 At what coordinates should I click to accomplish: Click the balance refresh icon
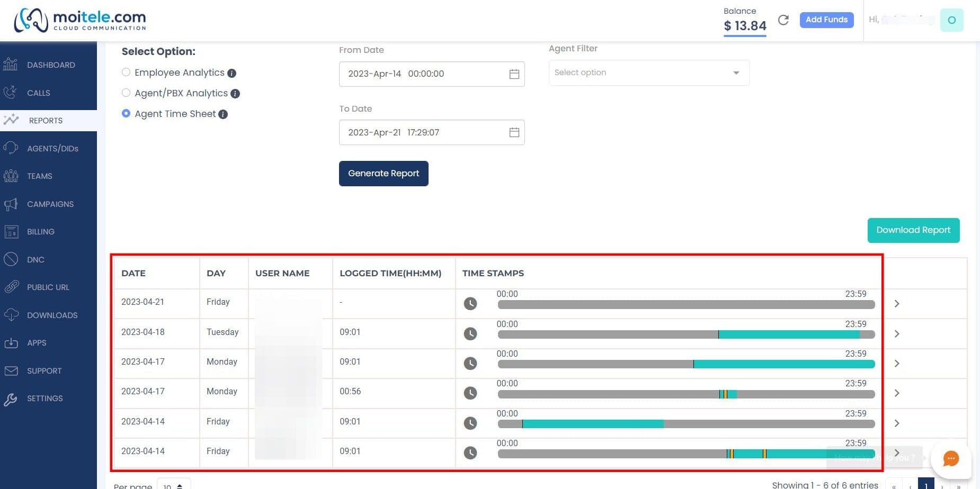[783, 20]
